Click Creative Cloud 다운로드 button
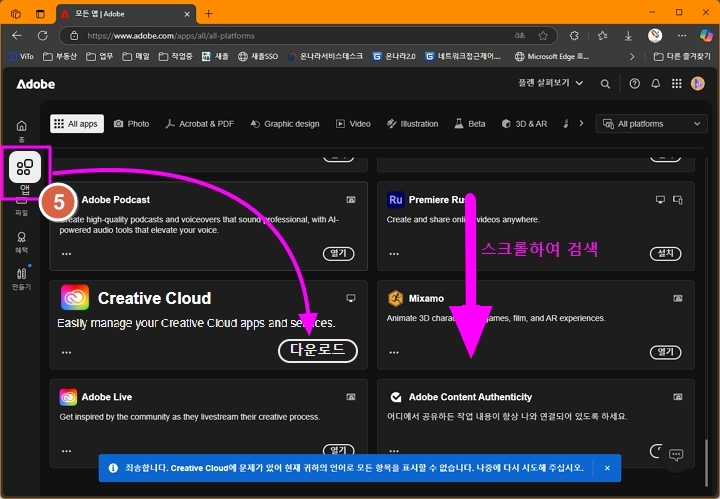Screen dimensions: 720x499 [318, 351]
